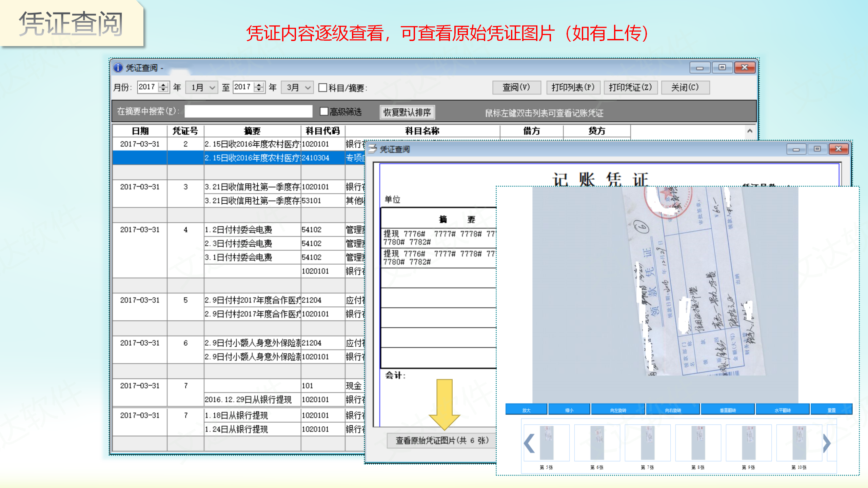This screenshot has width=868, height=488.
Task: Click the 在摘要中搜索 text field
Action: [248, 111]
